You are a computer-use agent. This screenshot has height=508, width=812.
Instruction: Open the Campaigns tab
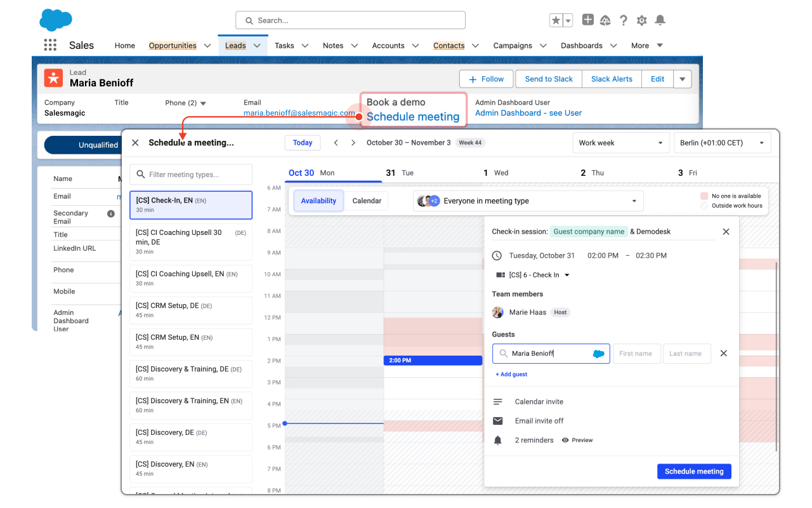pyautogui.click(x=513, y=46)
